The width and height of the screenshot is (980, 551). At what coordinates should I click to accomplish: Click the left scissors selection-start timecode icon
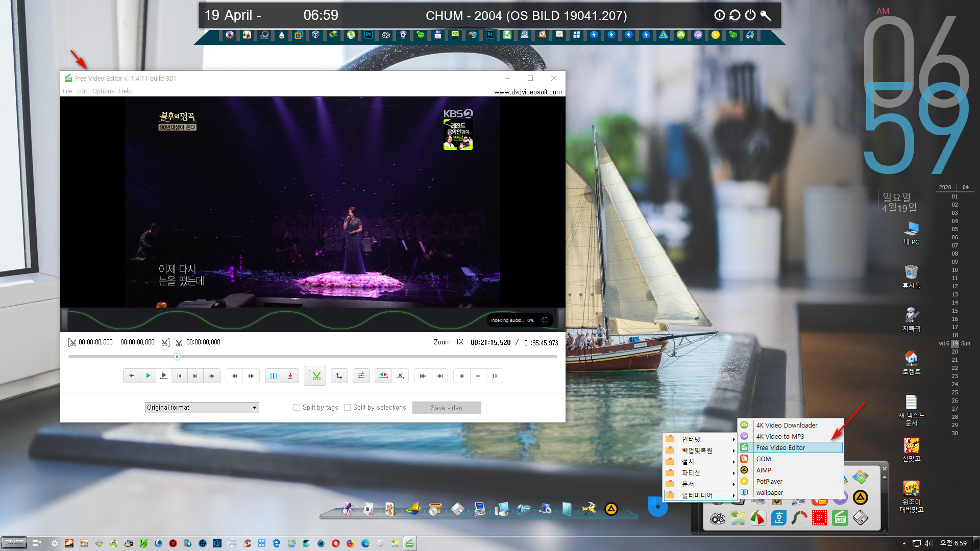[x=72, y=342]
